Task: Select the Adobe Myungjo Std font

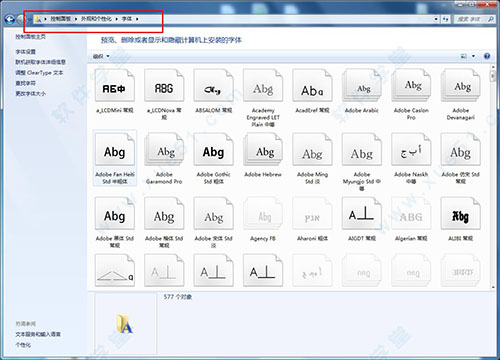Action: 362,149
